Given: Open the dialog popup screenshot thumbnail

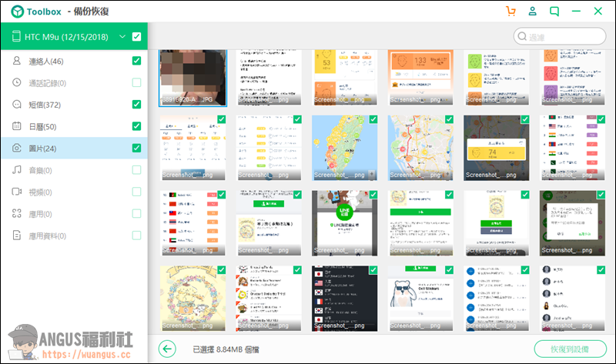Looking at the screenshot, I should coord(572,223).
